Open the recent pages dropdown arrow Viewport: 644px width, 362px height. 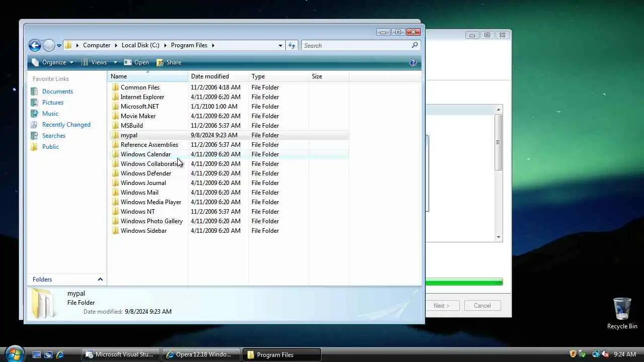coord(59,46)
